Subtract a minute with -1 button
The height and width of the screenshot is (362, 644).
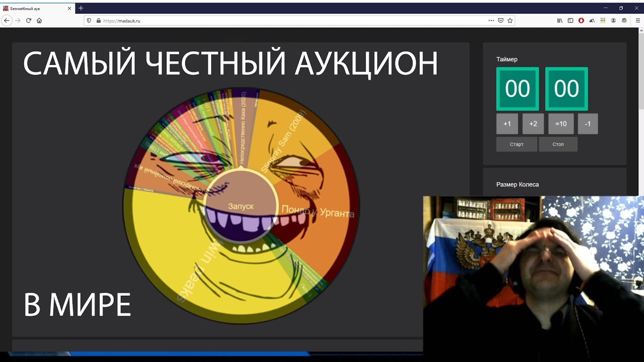point(588,124)
